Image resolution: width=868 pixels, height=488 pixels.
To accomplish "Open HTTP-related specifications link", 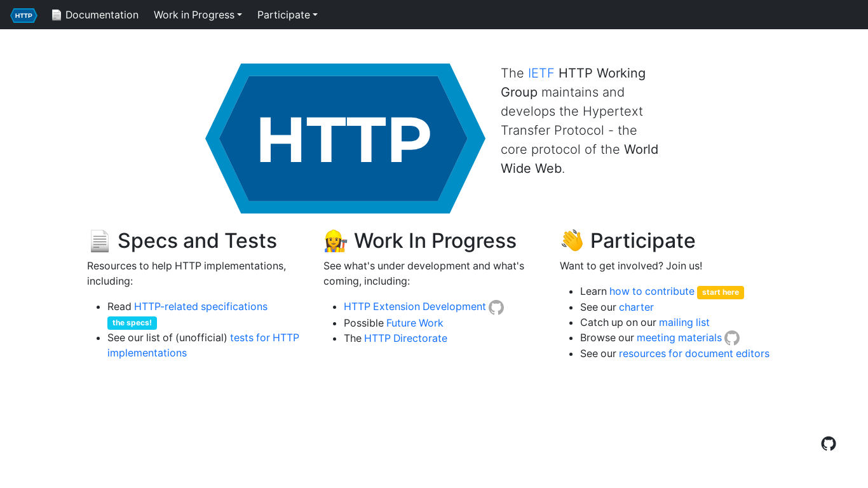I will tap(201, 306).
